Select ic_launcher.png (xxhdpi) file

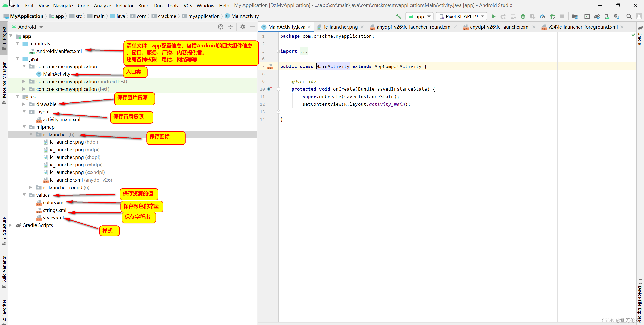pyautogui.click(x=73, y=165)
